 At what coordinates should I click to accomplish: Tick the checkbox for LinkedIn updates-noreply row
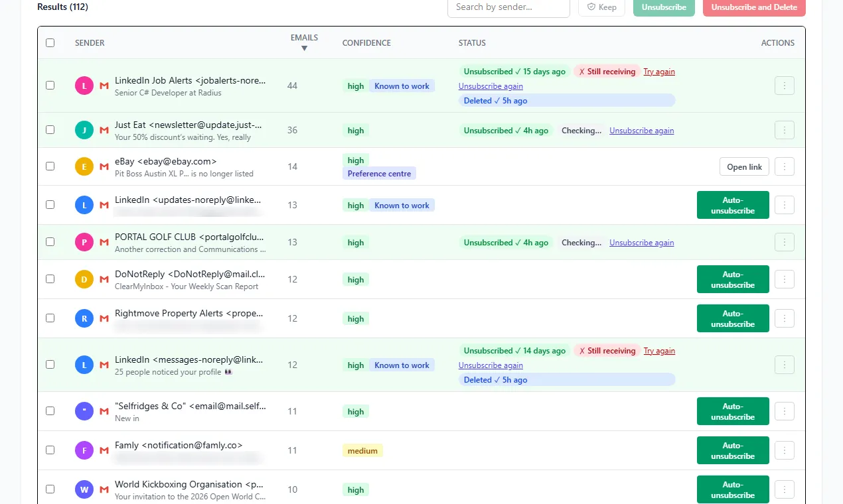(x=50, y=205)
